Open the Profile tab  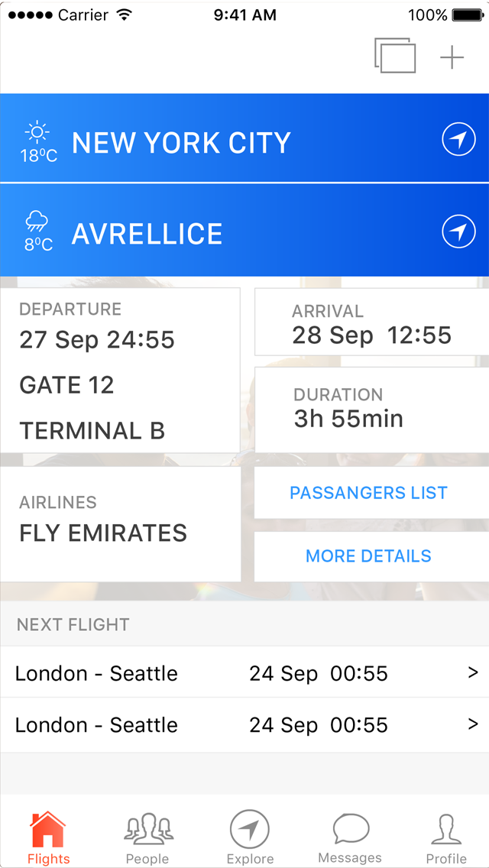click(446, 837)
